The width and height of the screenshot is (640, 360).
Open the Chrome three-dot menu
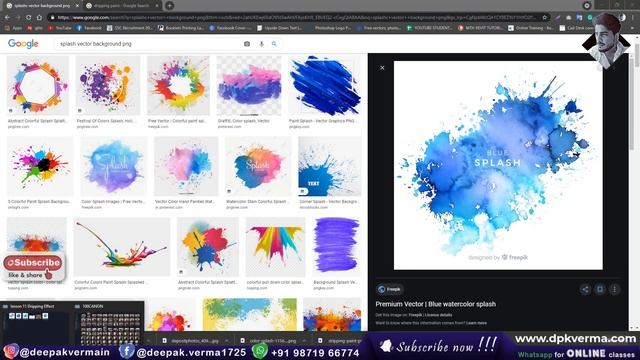pos(633,18)
